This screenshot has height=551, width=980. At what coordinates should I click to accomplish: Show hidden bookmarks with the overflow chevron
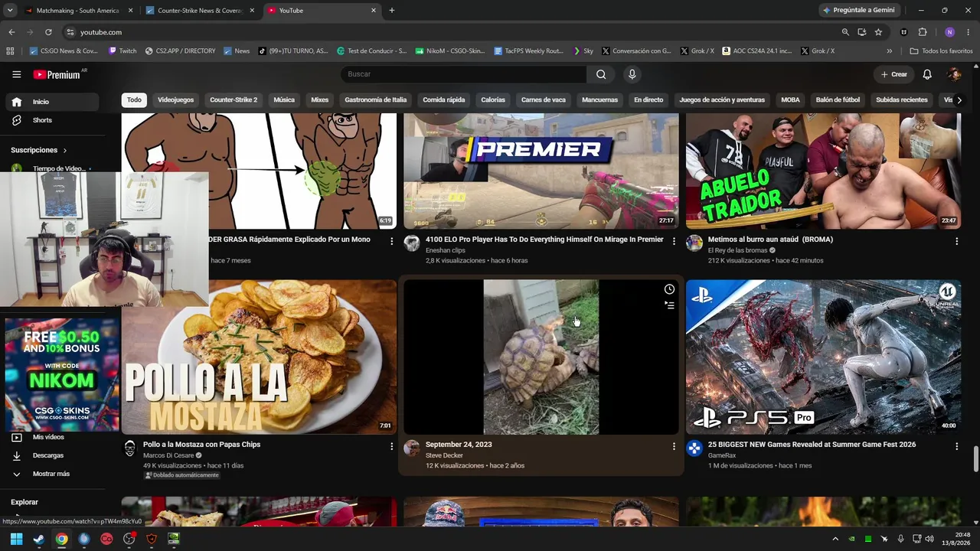pos(889,51)
